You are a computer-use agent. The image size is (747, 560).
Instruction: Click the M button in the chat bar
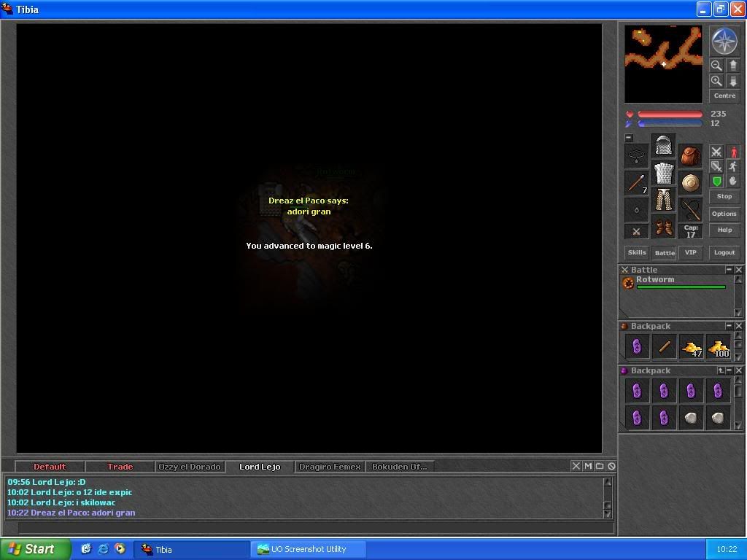click(588, 466)
